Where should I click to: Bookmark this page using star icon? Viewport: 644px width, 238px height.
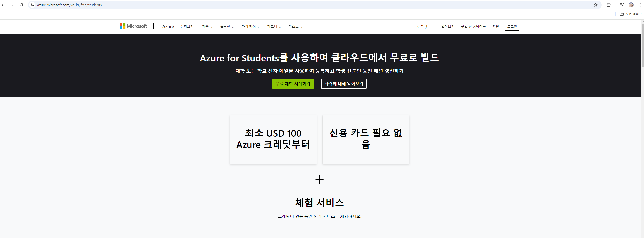(x=596, y=5)
